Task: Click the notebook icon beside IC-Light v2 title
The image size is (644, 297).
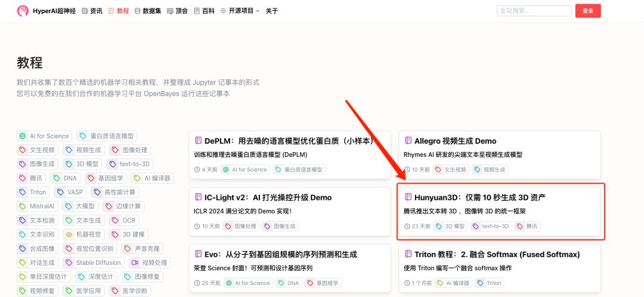Action: [198, 197]
